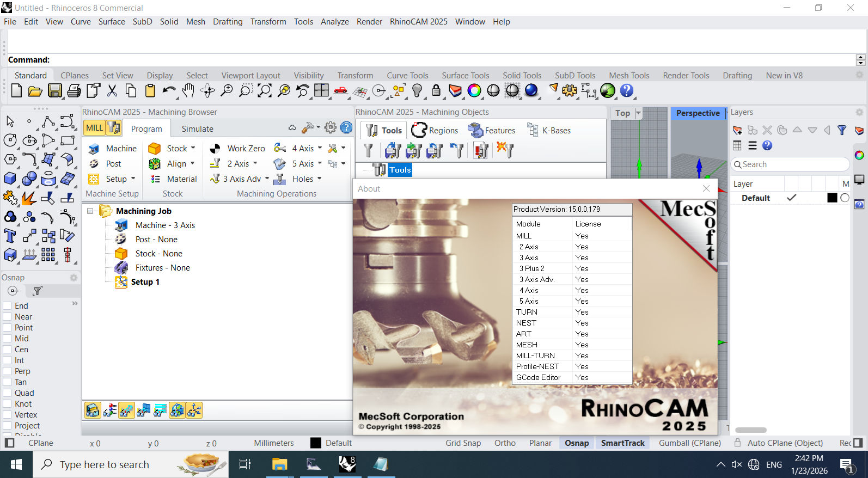Click the Save file icon in Standard toolbar

pyautogui.click(x=55, y=91)
